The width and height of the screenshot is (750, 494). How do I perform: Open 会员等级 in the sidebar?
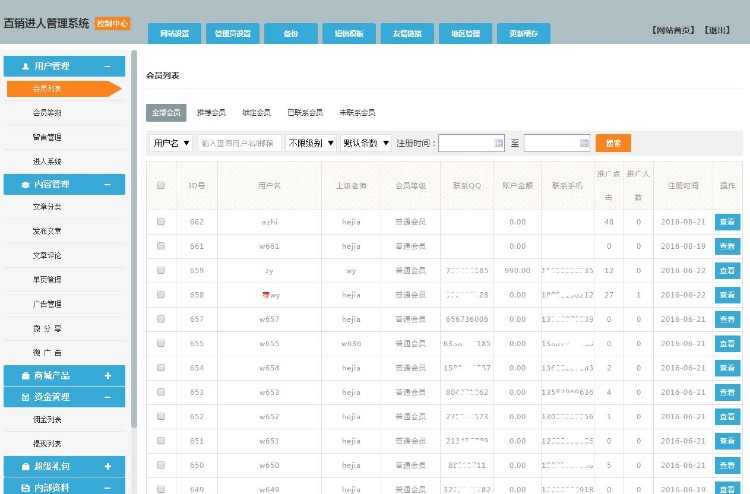coord(47,113)
